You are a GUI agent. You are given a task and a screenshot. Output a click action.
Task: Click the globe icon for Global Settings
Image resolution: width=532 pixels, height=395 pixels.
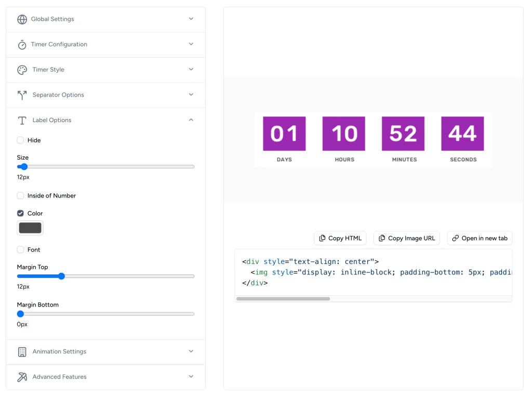(x=22, y=19)
